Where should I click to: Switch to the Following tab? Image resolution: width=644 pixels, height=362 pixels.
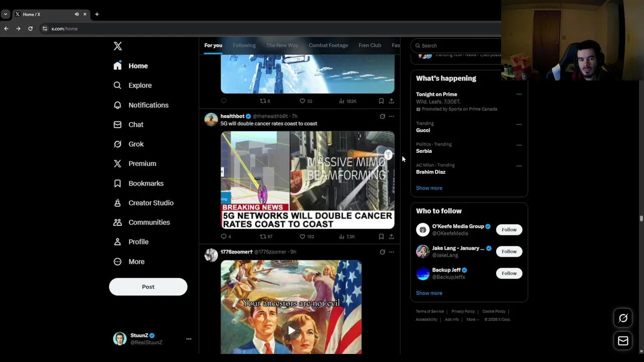[244, 45]
